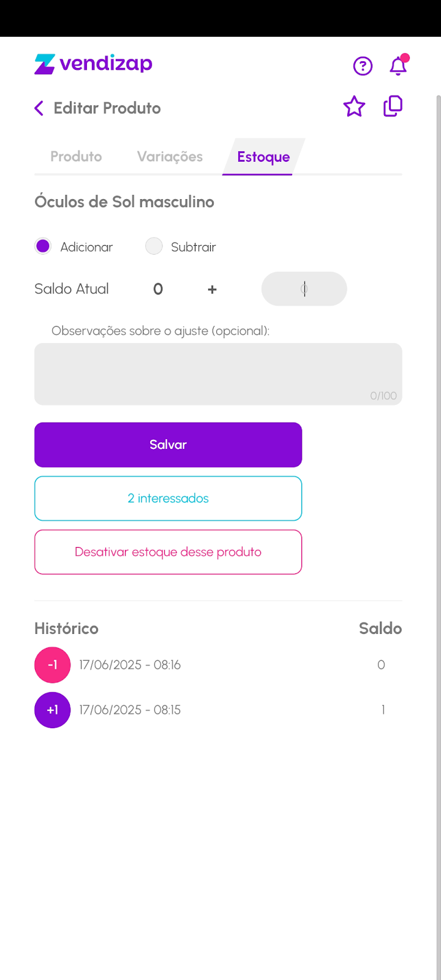Open the help question mark icon
Viewport: 441px width, 980px height.
pos(363,66)
